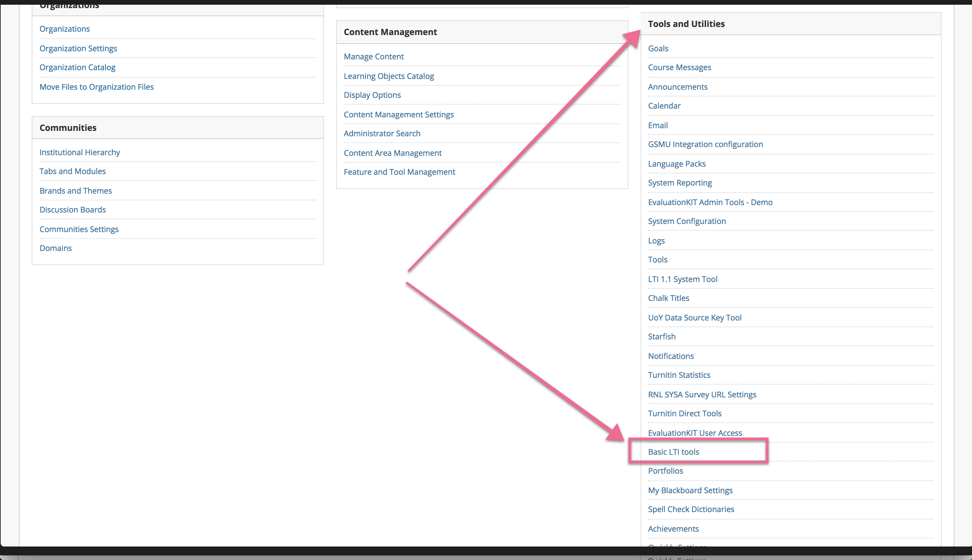Open Turnitin Direct Tools
Screen dimensions: 972x560
[684, 414]
